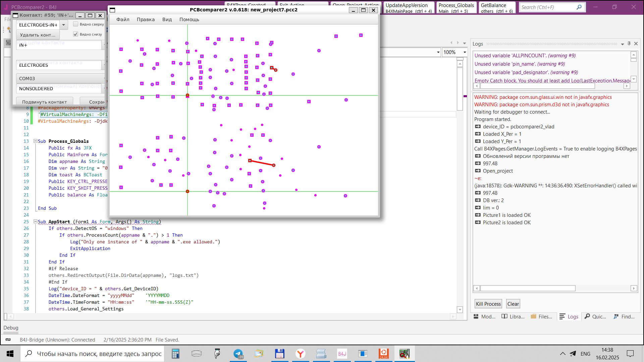This screenshot has width=644, height=362.
Task: Open the B4J taskbar icon
Action: point(342,354)
